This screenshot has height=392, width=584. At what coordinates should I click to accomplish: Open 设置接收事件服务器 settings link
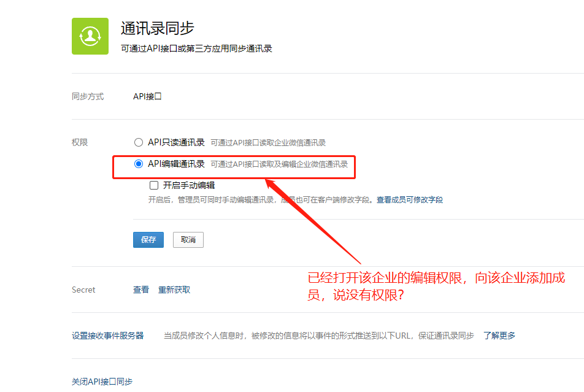pyautogui.click(x=107, y=336)
